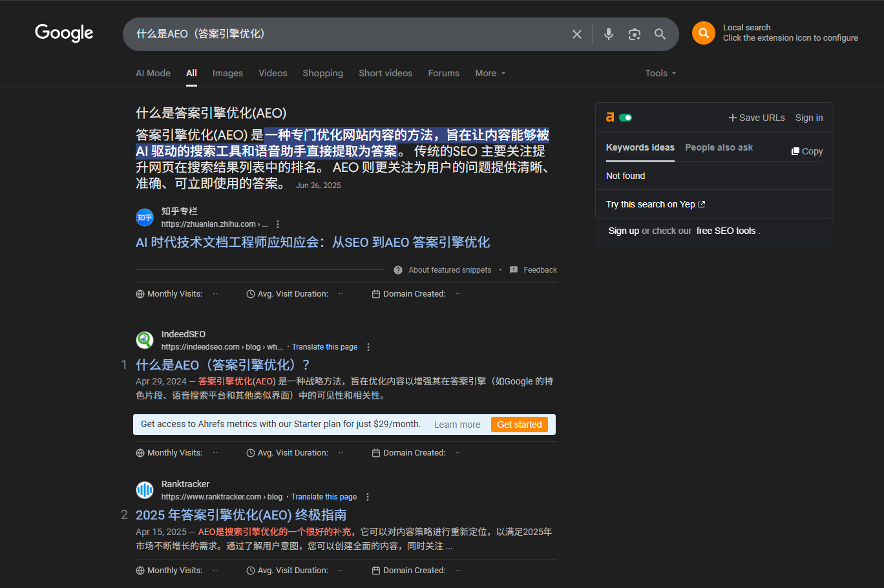Screen dimensions: 884x588
Task: Click the Ahrefs orange 'a' logo
Action: [610, 117]
